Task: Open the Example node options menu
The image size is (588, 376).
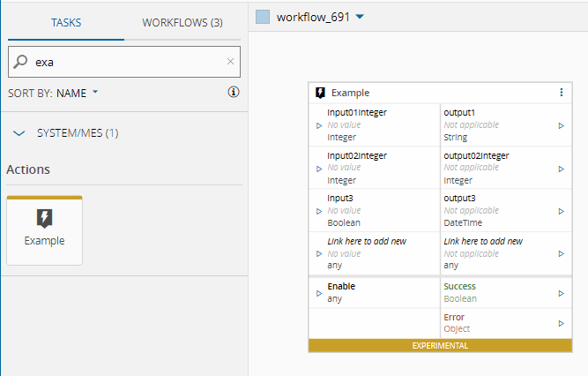Action: pyautogui.click(x=562, y=92)
